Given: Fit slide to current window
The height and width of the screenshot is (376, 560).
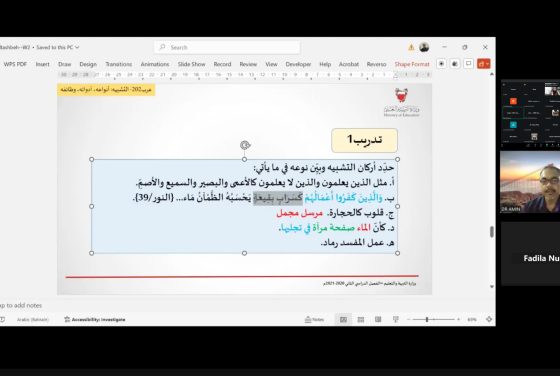Looking at the screenshot, I should pyautogui.click(x=489, y=320).
